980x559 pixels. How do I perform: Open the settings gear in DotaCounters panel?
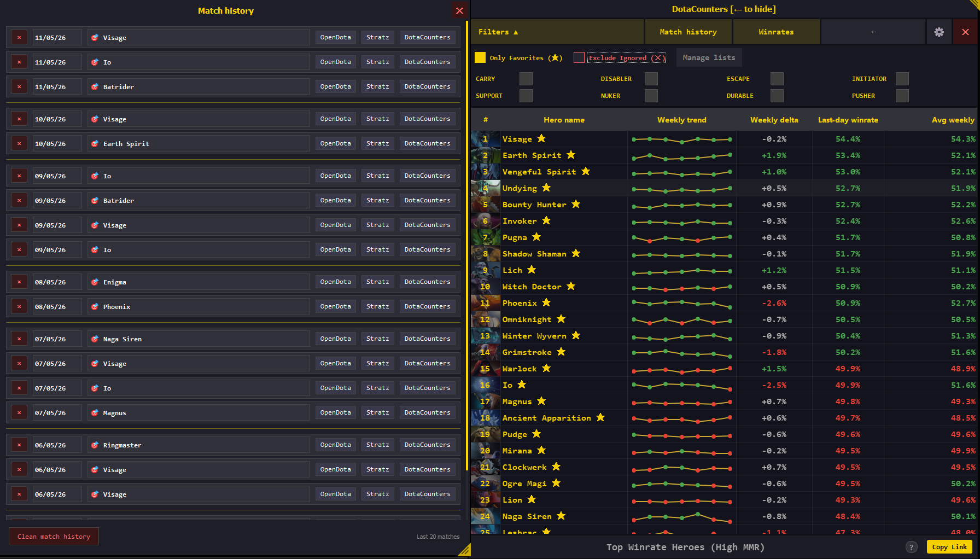click(x=939, y=32)
